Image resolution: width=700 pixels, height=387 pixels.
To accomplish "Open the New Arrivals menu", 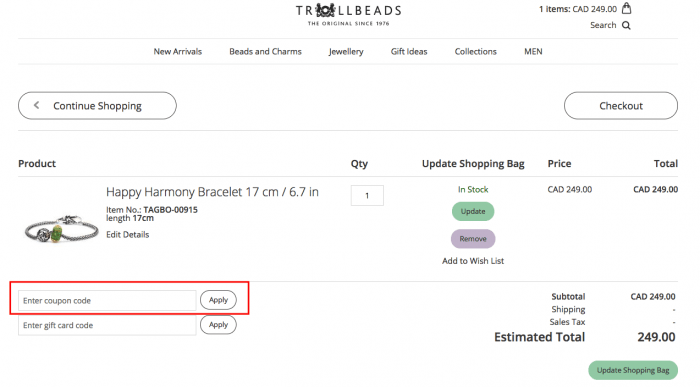I will (178, 51).
